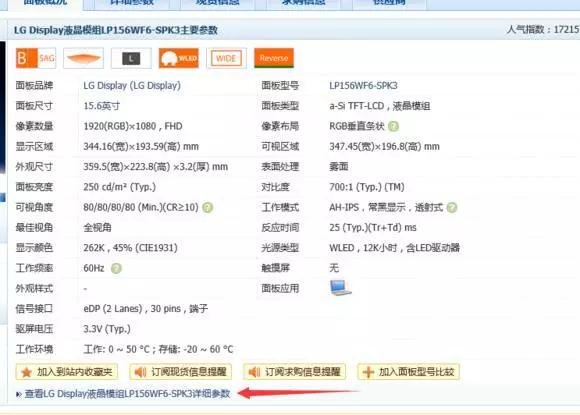This screenshot has width=580, height=415.
Task: Open help icon beside 60Hz frequency
Action: coord(116,268)
